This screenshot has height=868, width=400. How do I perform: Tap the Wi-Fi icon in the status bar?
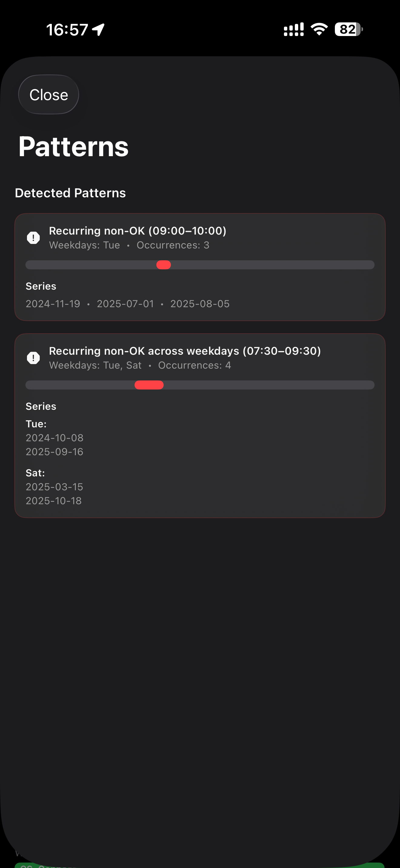(318, 30)
